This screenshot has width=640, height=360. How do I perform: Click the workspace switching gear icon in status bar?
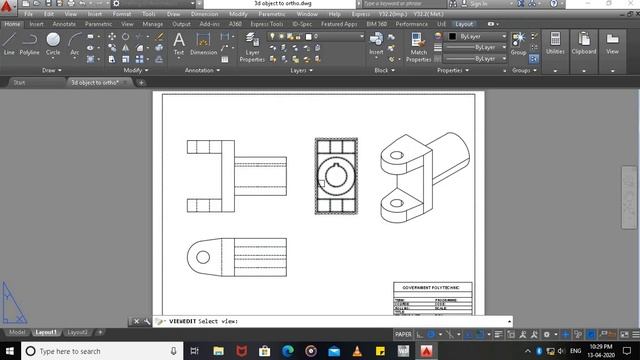547,335
